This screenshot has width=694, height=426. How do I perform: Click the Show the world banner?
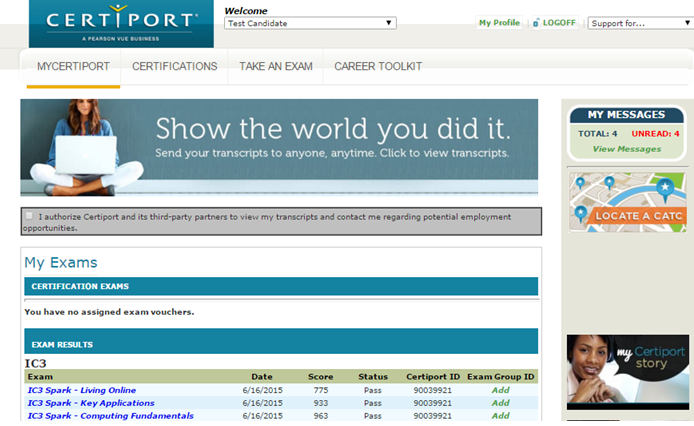click(x=279, y=147)
